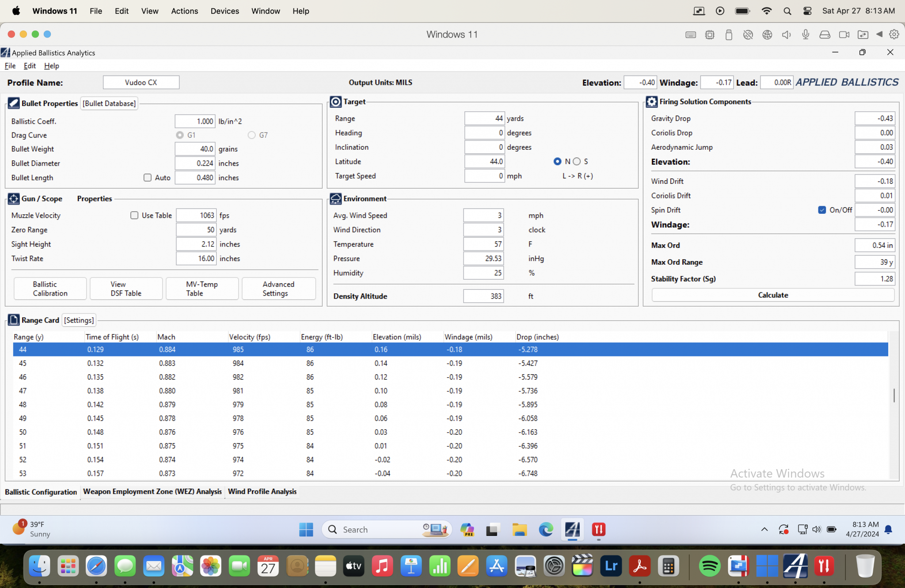
Task: Open Task View in Windows taskbar
Action: pos(493,529)
